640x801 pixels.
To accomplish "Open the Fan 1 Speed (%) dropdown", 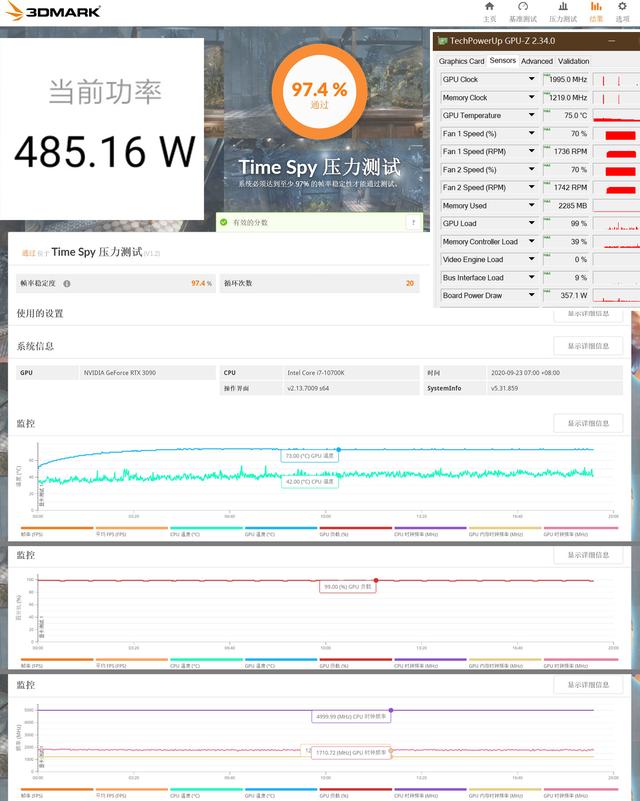I will [532, 133].
